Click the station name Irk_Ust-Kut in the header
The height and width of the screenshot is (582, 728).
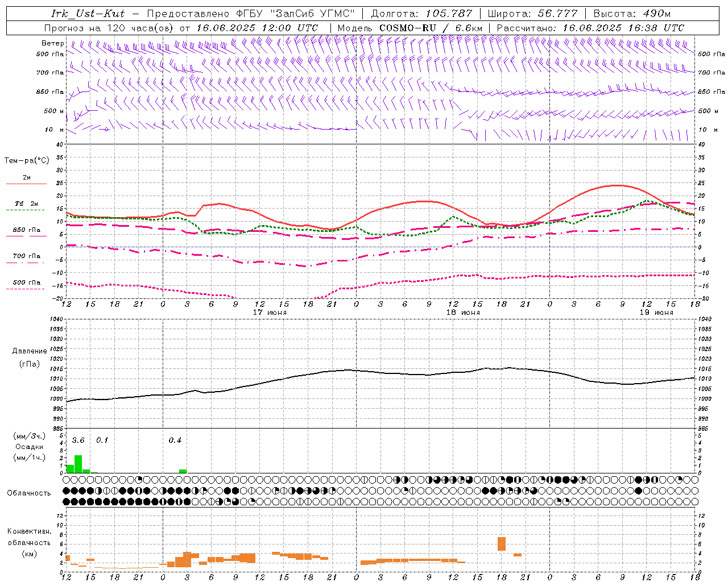(88, 14)
